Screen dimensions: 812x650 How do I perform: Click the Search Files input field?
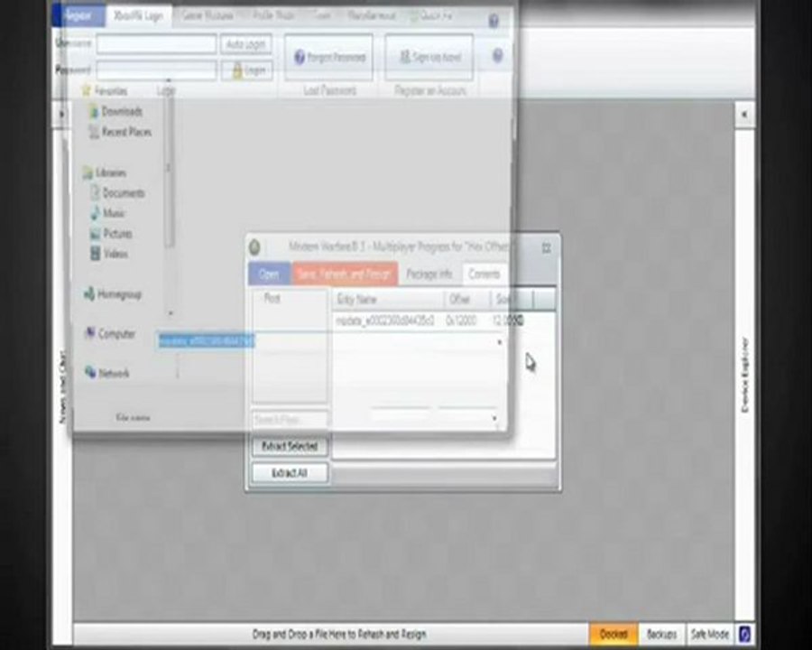290,420
